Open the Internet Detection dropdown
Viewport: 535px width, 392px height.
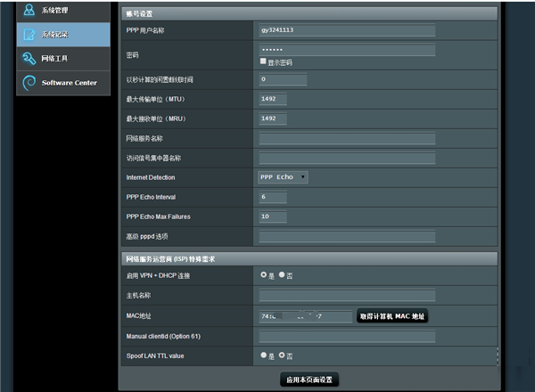pyautogui.click(x=283, y=177)
